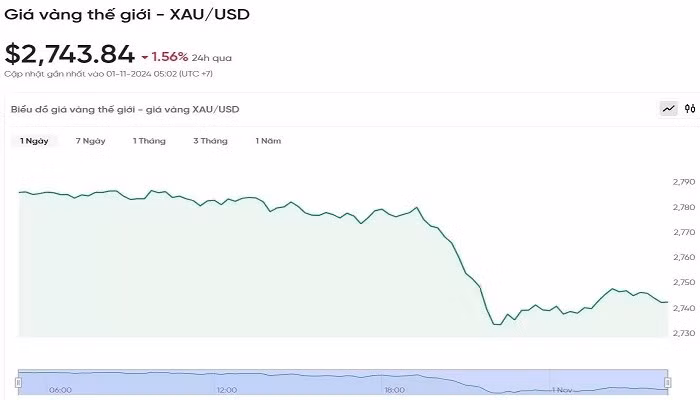The height and width of the screenshot is (400, 700).
Task: View the 1 Năm price history
Action: (x=268, y=141)
